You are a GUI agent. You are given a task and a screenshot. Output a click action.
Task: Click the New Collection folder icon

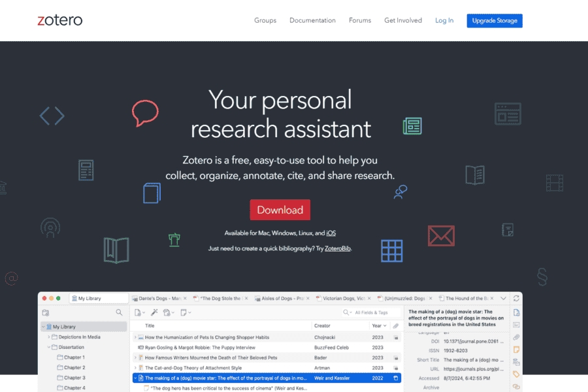46,312
